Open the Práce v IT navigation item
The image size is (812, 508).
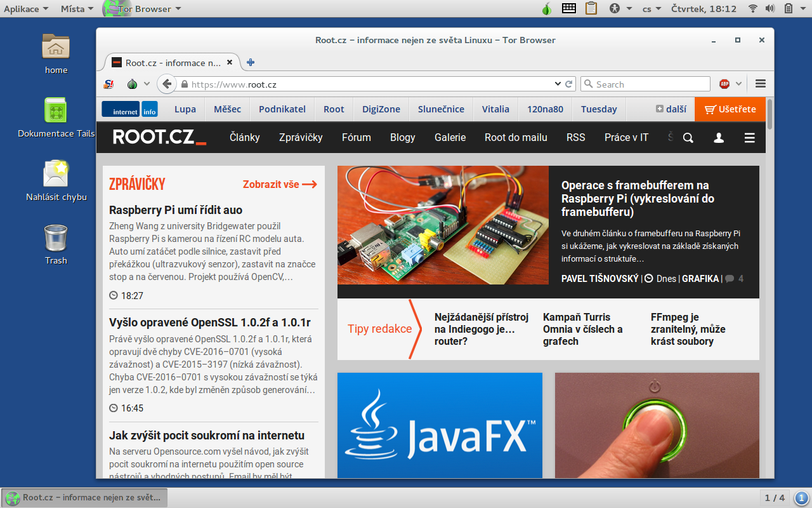627,137
